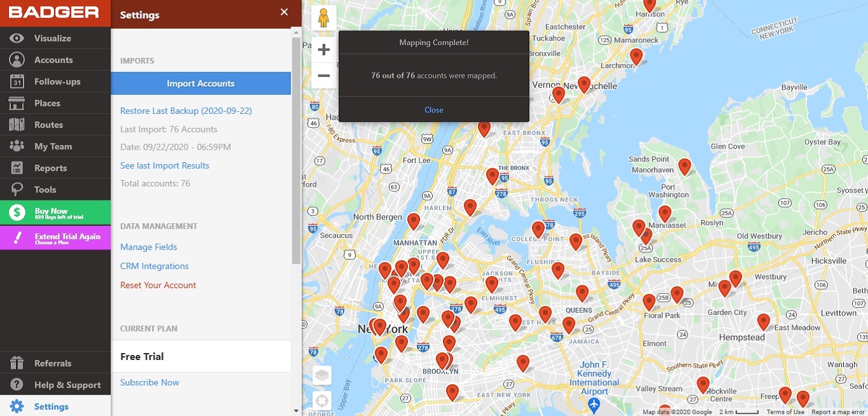The height and width of the screenshot is (416, 868).
Task: Open the Places menu item
Action: [x=55, y=103]
